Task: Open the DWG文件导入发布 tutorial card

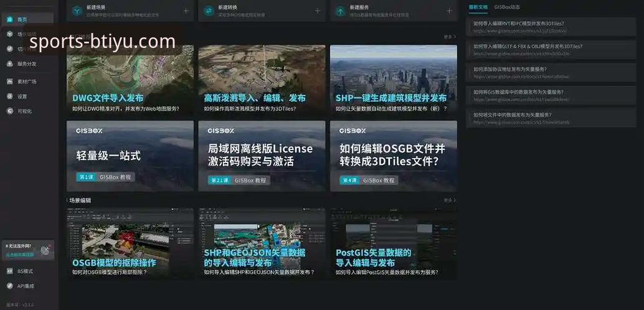Action: click(x=130, y=80)
